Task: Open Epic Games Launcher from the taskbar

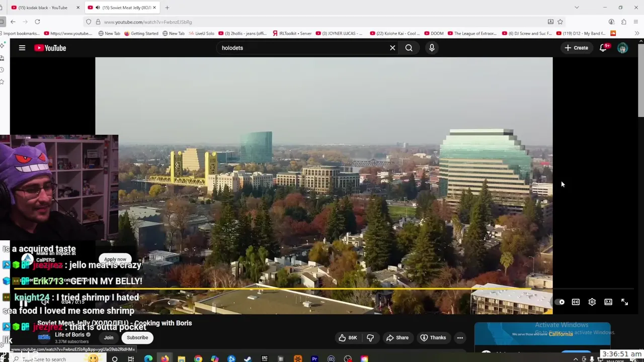Action: [x=264, y=359]
